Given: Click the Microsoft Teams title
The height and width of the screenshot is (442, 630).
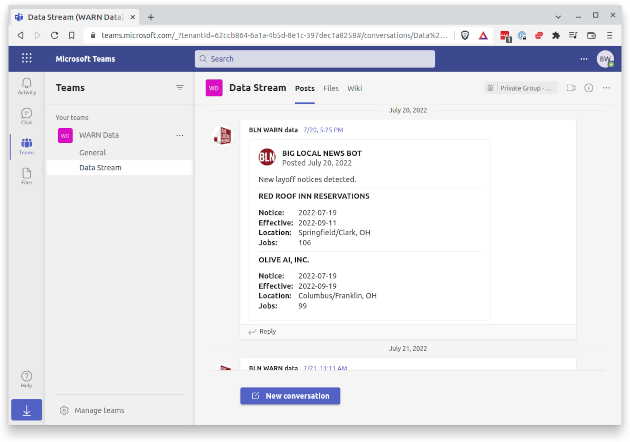Looking at the screenshot, I should pyautogui.click(x=85, y=59).
